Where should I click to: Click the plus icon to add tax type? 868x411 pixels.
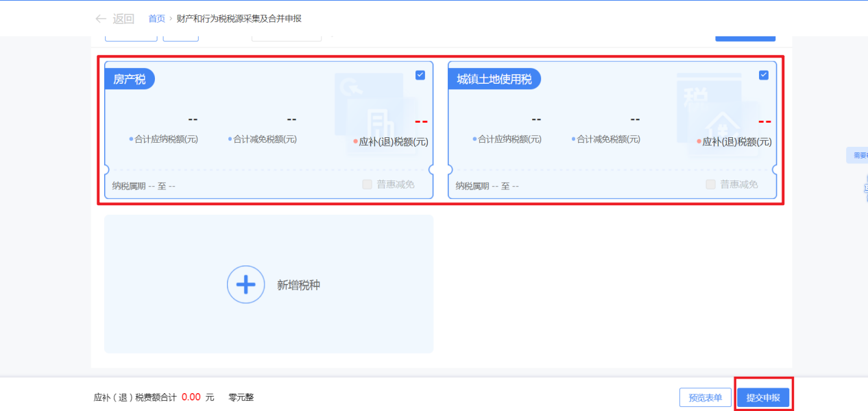click(x=245, y=284)
